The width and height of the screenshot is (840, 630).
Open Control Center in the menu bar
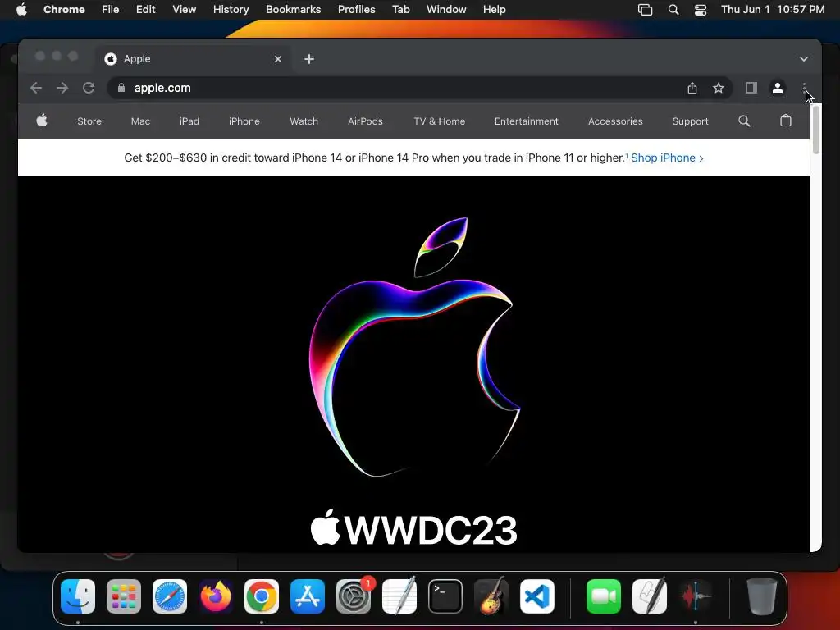click(x=701, y=10)
